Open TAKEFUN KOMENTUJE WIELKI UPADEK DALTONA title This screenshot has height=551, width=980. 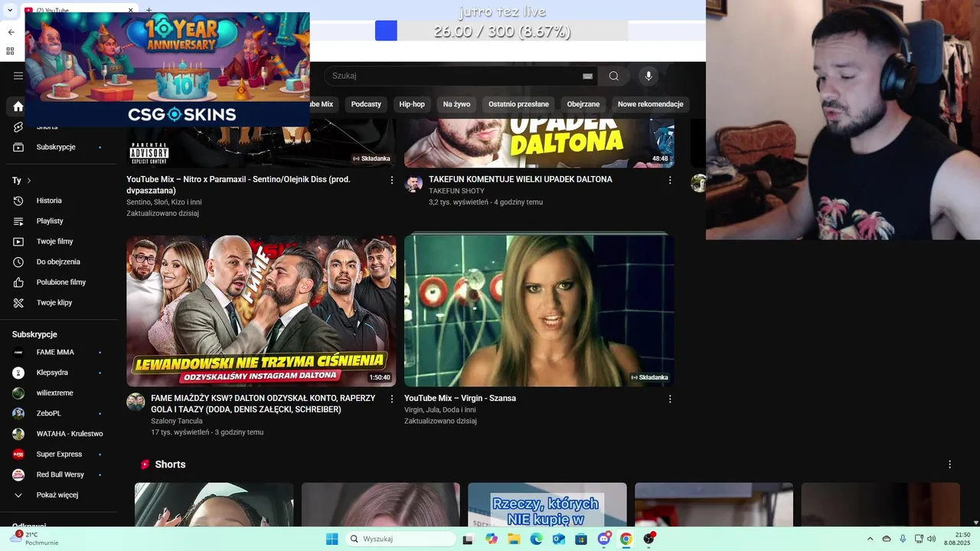tap(521, 179)
